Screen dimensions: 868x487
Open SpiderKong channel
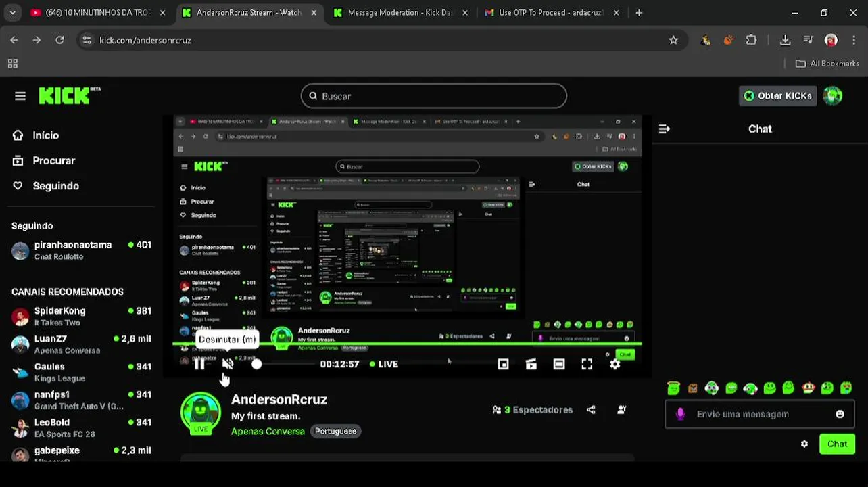point(81,317)
